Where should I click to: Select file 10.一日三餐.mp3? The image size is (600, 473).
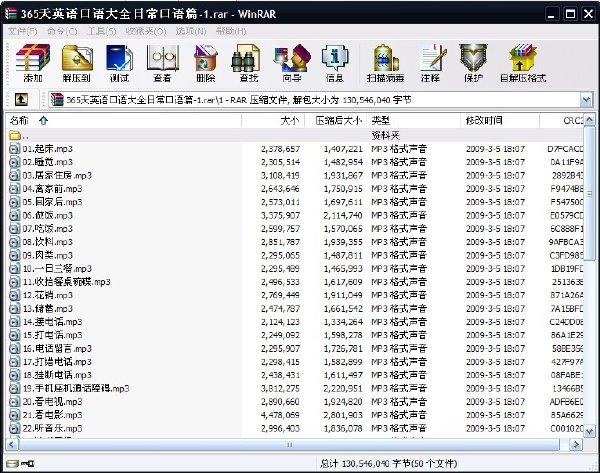tap(57, 269)
